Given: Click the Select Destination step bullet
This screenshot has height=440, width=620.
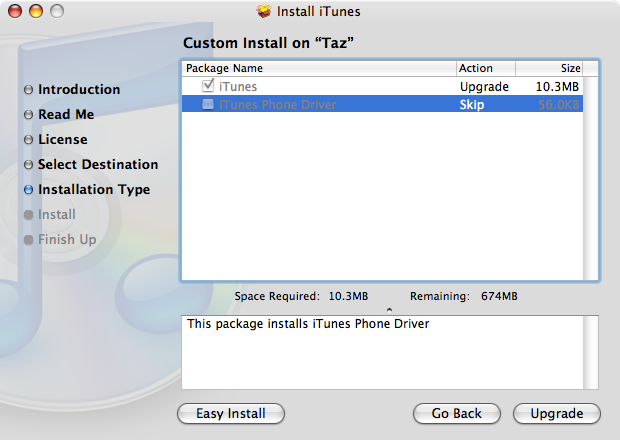Looking at the screenshot, I should coord(28,164).
